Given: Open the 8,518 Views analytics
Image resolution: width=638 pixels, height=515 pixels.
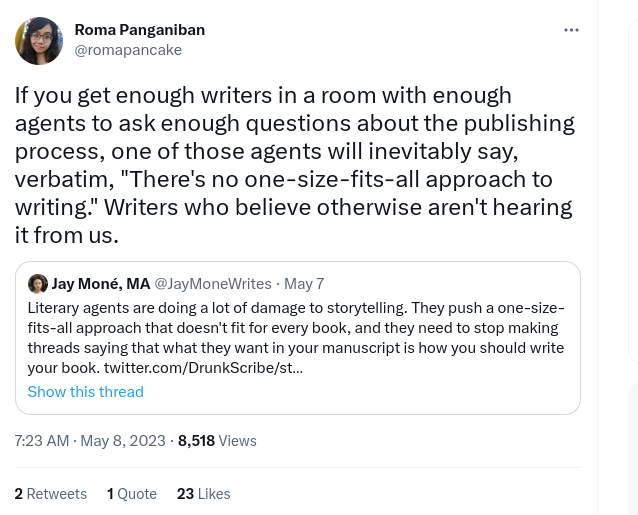Looking at the screenshot, I should pos(217,440).
